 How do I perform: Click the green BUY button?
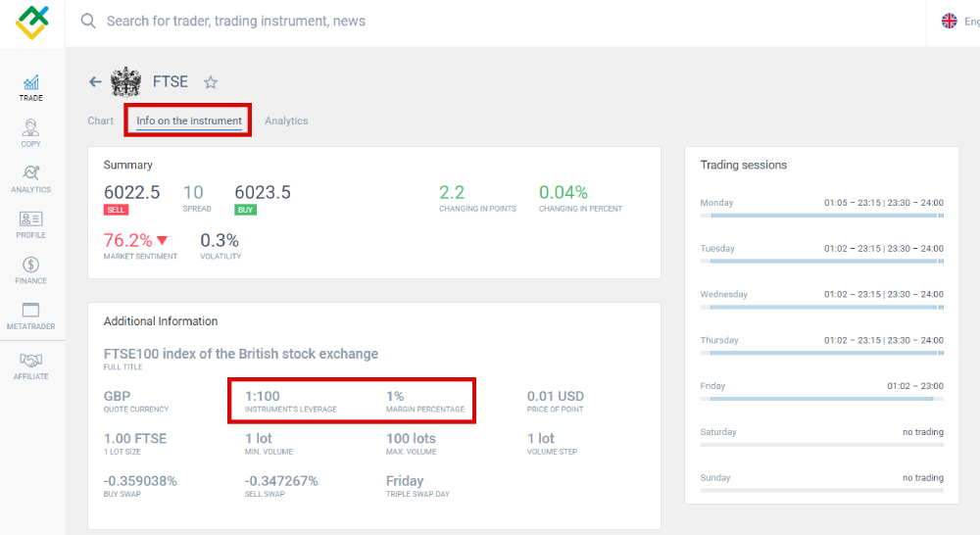246,210
